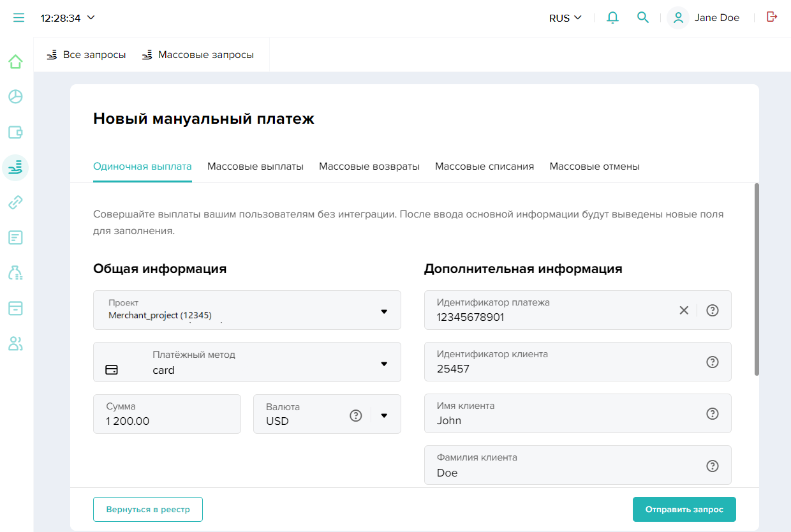This screenshot has height=532, width=791.
Task: Click the notifications bell icon
Action: pos(612,18)
